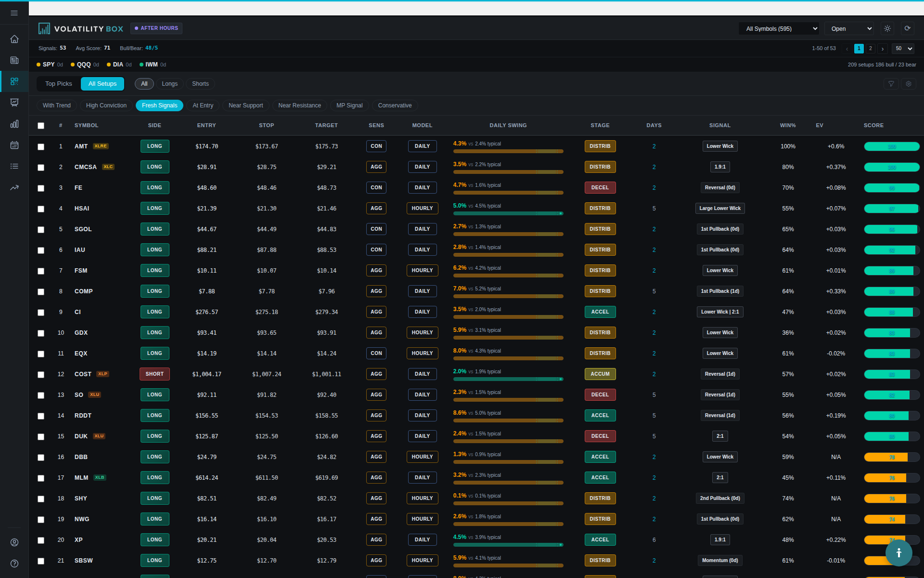The height and width of the screenshot is (578, 924).
Task: Open the news sidebar icon
Action: 14,60
